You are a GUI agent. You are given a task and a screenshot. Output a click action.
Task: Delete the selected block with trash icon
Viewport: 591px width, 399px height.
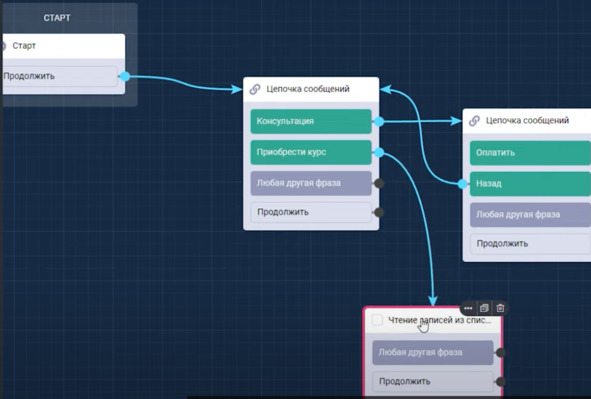click(x=500, y=308)
